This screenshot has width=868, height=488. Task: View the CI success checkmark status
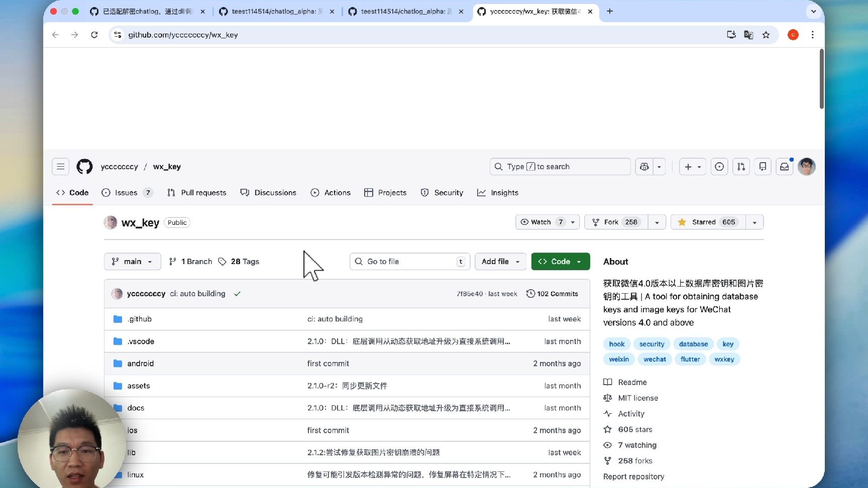coord(237,294)
